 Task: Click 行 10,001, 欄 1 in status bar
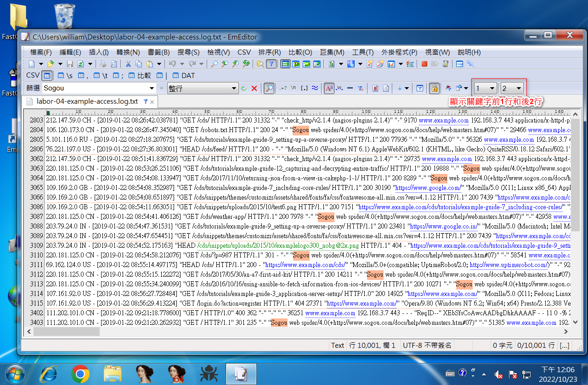(x=372, y=345)
